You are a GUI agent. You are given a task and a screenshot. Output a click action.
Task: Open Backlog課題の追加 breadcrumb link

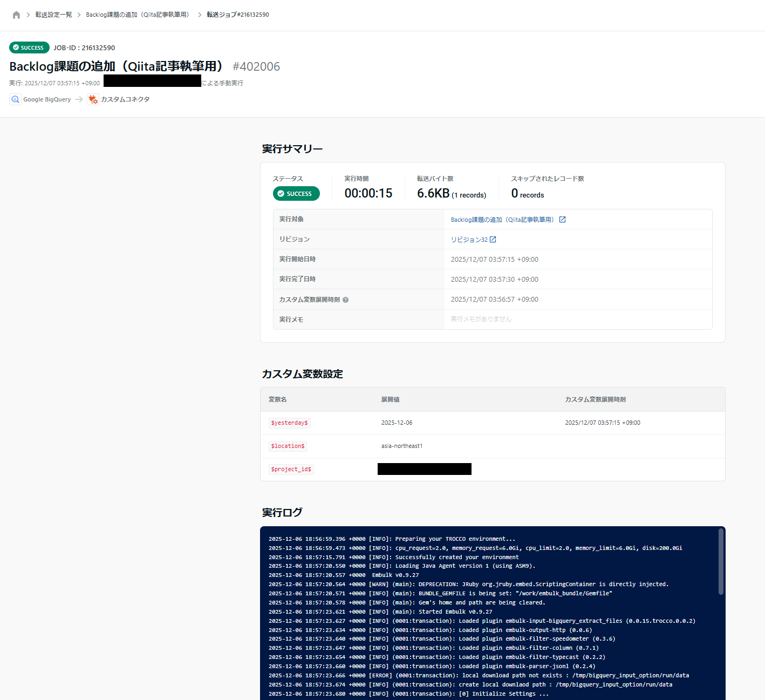[138, 15]
